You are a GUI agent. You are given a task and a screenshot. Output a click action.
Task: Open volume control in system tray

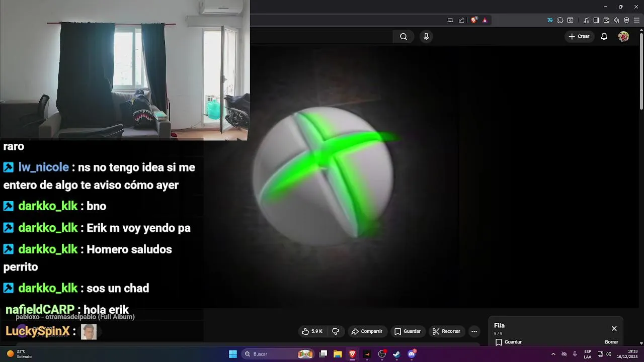[609, 354]
